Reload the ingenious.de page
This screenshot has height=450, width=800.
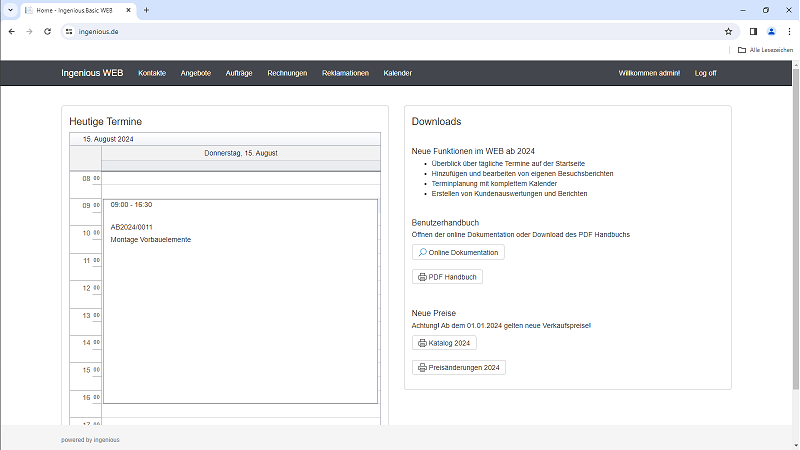coord(47,32)
